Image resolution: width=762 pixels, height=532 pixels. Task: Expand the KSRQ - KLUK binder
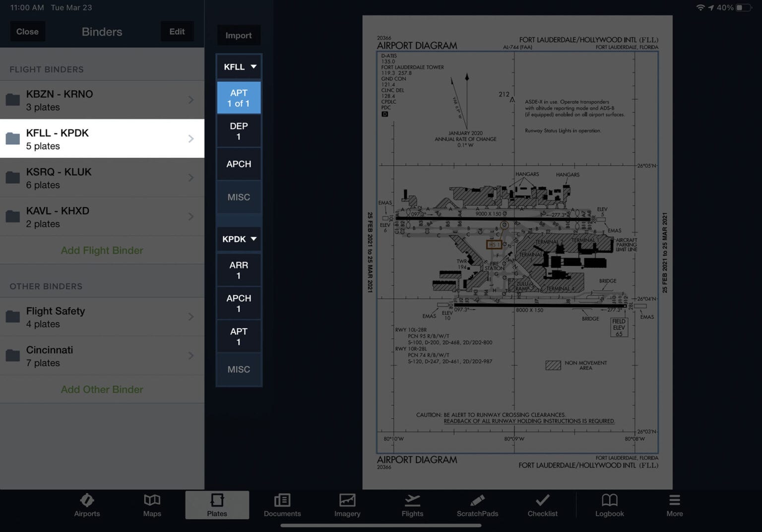click(x=102, y=177)
